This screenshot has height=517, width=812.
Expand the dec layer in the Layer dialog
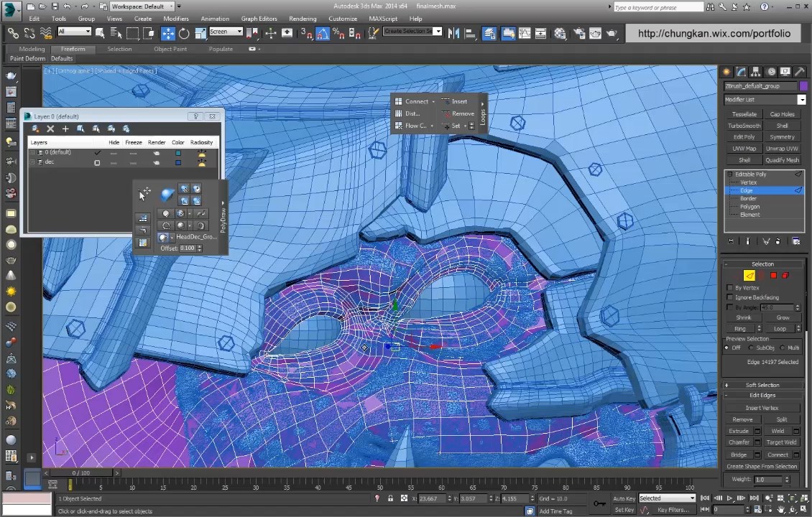pos(32,162)
